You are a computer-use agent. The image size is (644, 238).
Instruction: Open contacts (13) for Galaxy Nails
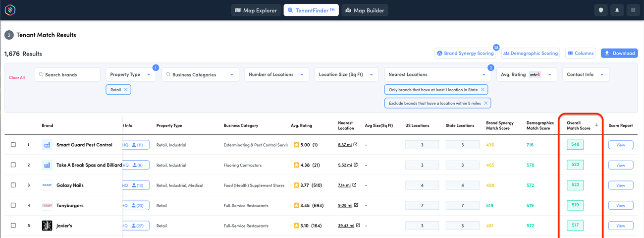coord(137,185)
